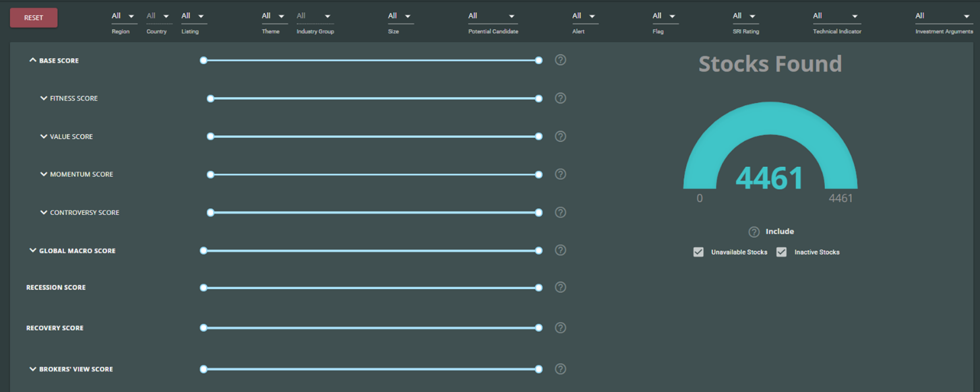The width and height of the screenshot is (980, 392).
Task: Expand the Brokers' View Score section
Action: point(32,369)
